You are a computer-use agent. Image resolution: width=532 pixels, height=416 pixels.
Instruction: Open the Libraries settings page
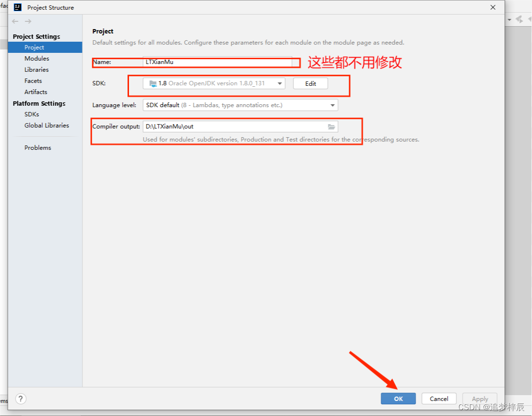(36, 69)
